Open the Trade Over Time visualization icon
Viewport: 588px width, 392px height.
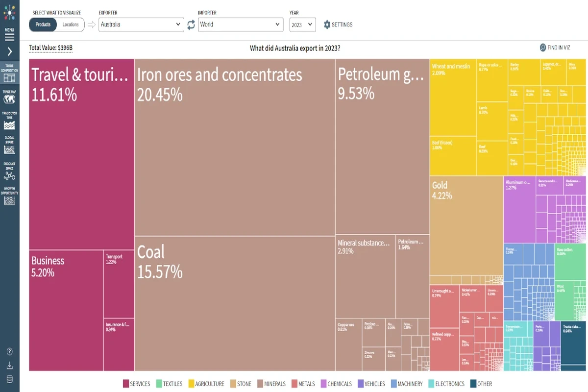9,122
